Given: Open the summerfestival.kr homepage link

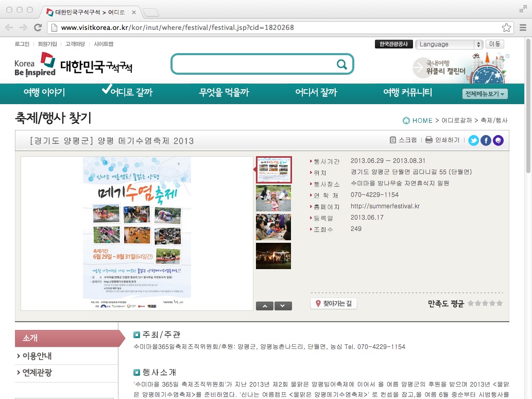Looking at the screenshot, I should tap(385, 206).
